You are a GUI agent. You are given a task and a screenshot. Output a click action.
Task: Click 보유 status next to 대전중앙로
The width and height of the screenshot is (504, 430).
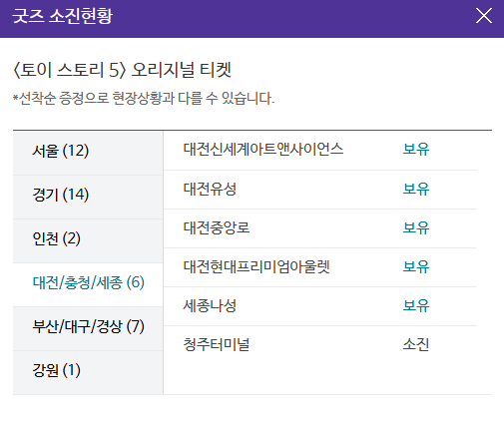[x=416, y=227]
